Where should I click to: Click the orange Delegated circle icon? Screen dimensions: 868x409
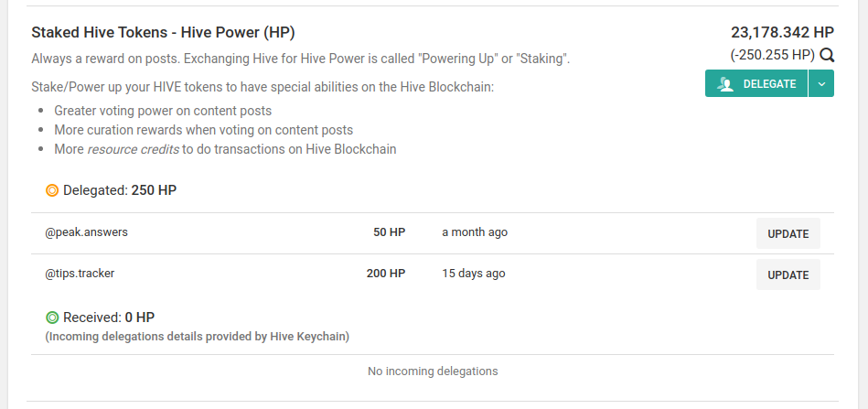(52, 191)
